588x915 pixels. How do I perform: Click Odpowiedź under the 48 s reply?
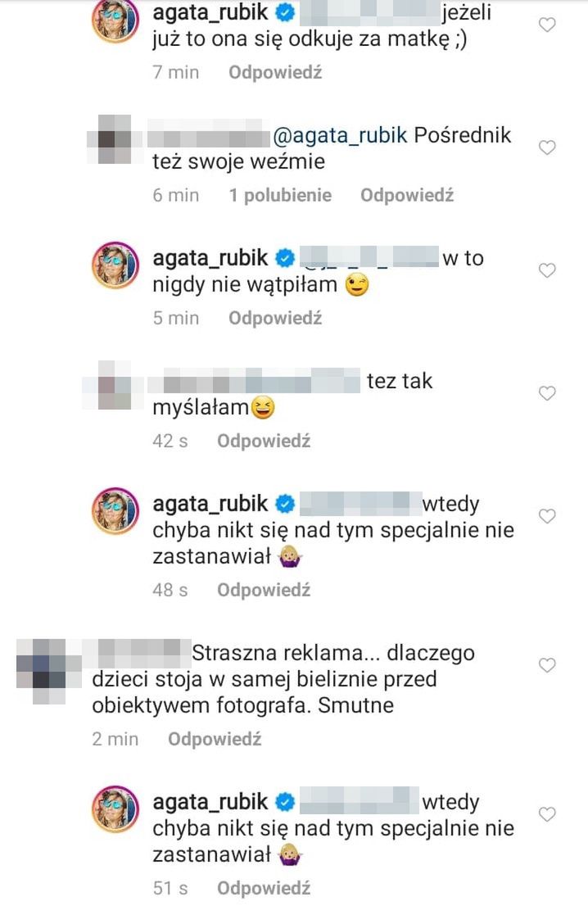tap(264, 590)
